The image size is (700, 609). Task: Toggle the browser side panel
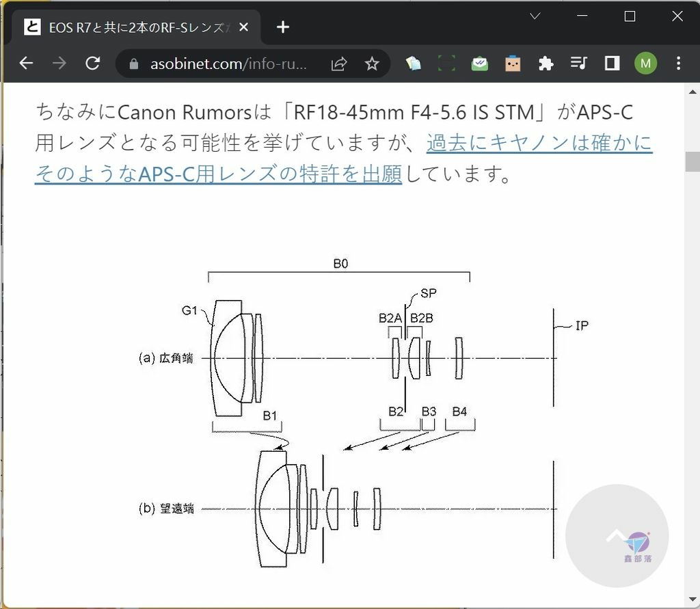pos(612,64)
